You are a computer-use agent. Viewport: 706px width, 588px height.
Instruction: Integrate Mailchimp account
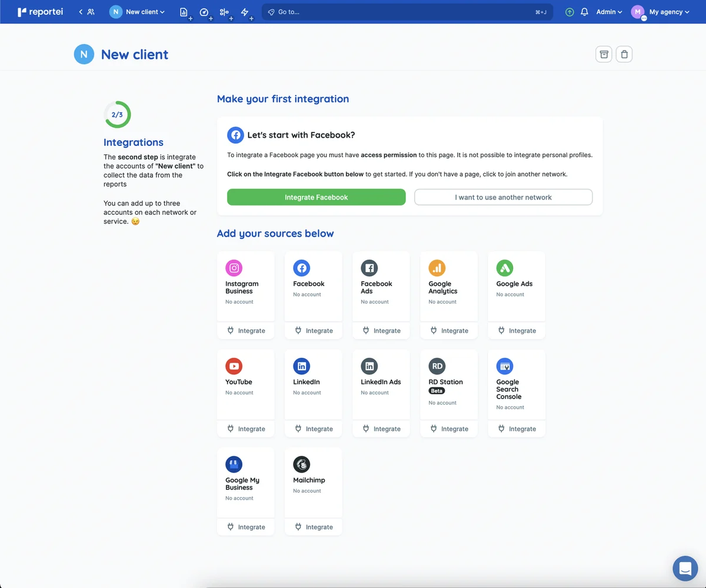[x=314, y=527]
